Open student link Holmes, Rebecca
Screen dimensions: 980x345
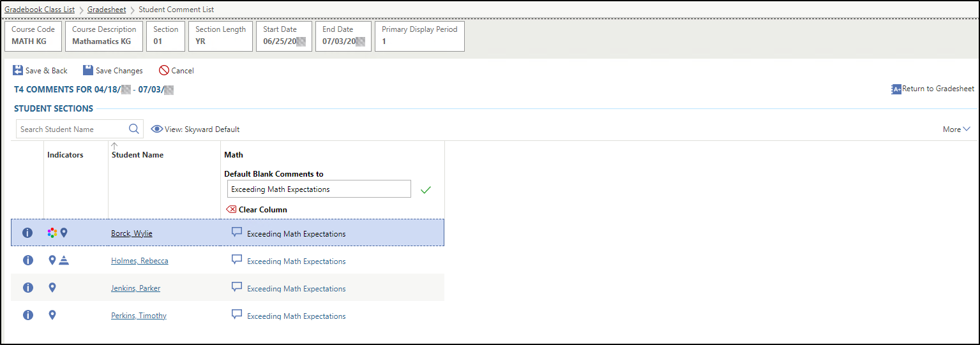click(140, 261)
